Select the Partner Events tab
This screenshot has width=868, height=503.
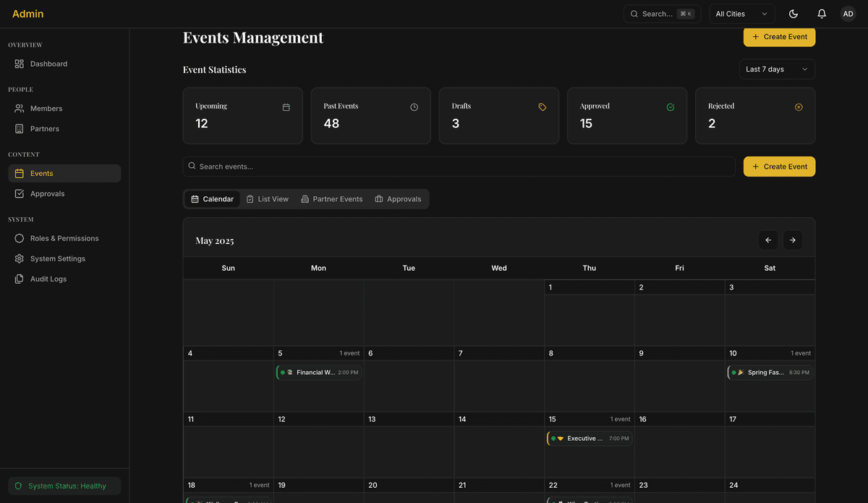[331, 198]
